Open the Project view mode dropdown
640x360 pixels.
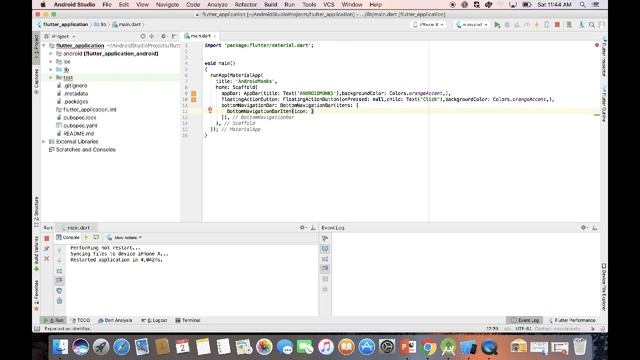pos(60,36)
